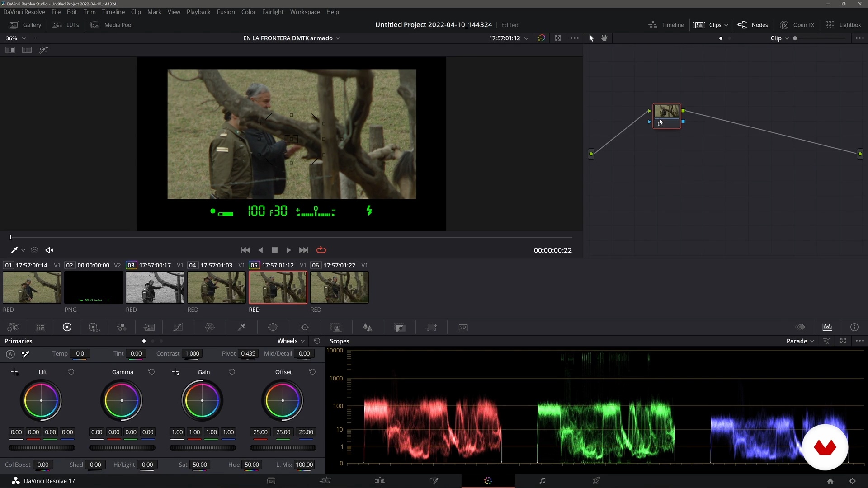Toggle auto balance in Primaries
This screenshot has width=868, height=488.
[10, 354]
